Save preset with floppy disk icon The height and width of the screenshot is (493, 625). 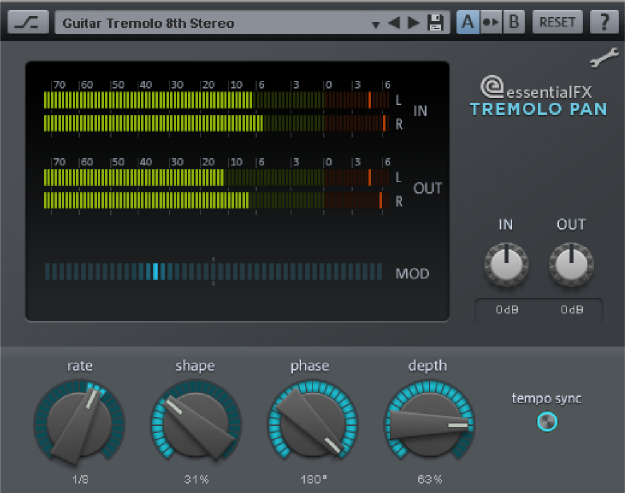[x=435, y=23]
